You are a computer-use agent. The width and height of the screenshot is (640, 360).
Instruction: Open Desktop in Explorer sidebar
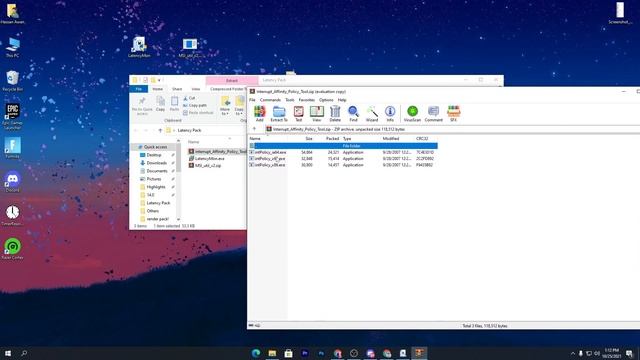point(153,155)
